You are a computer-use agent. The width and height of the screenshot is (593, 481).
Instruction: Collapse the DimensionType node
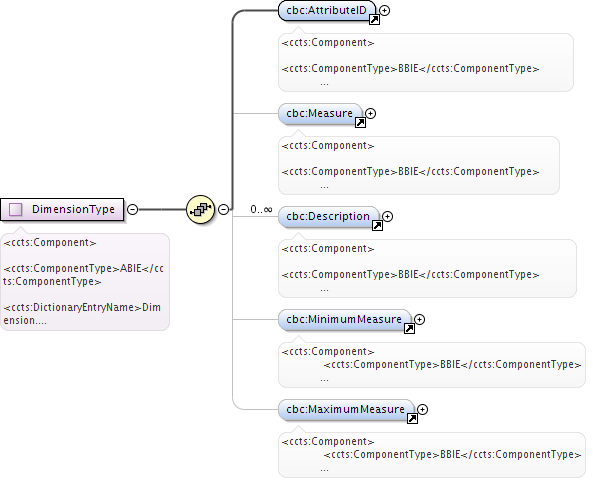click(x=132, y=209)
